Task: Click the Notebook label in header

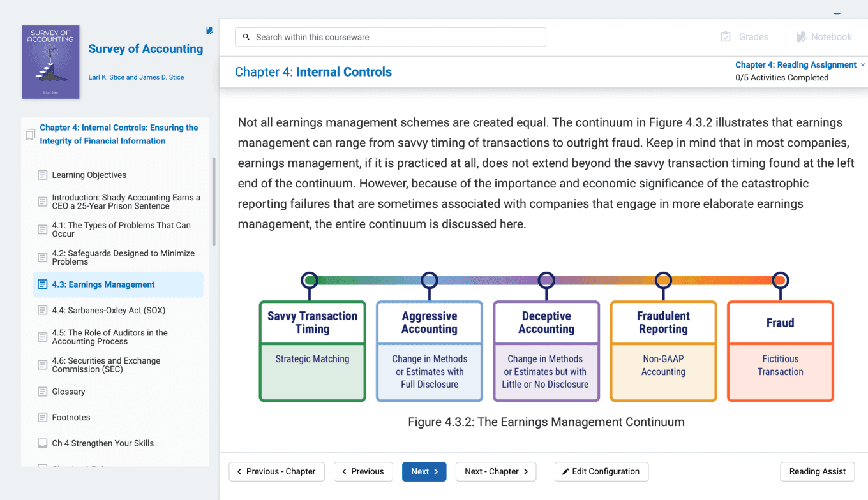Action: (832, 37)
